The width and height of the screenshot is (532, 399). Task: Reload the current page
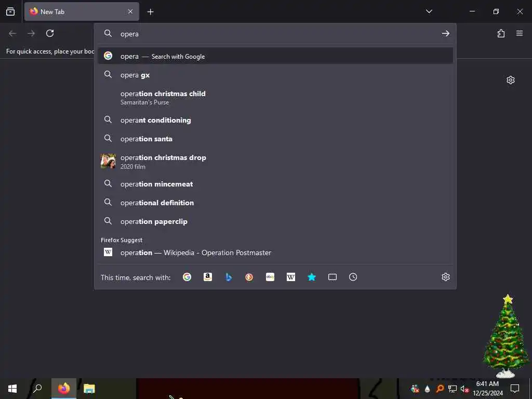pyautogui.click(x=50, y=33)
